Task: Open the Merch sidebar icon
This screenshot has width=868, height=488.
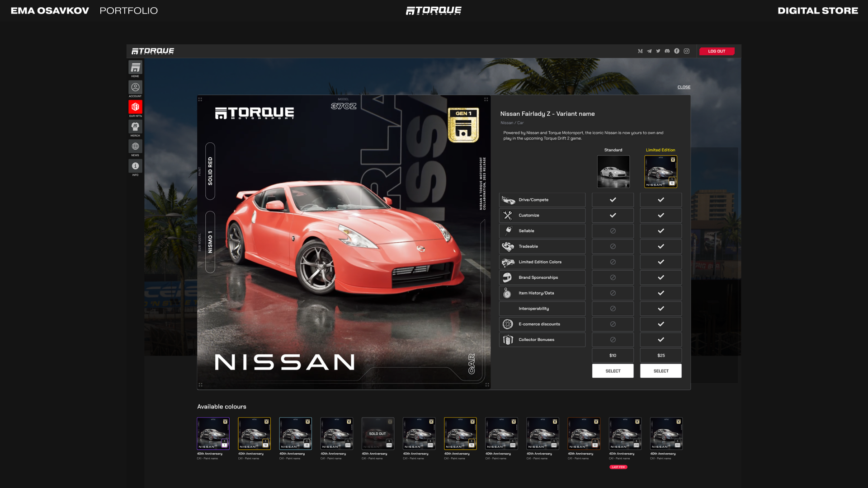Action: point(135,127)
